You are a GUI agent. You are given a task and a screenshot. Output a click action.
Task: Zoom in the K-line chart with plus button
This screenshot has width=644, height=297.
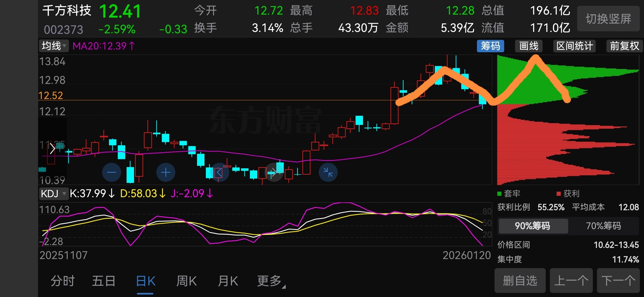tap(166, 172)
